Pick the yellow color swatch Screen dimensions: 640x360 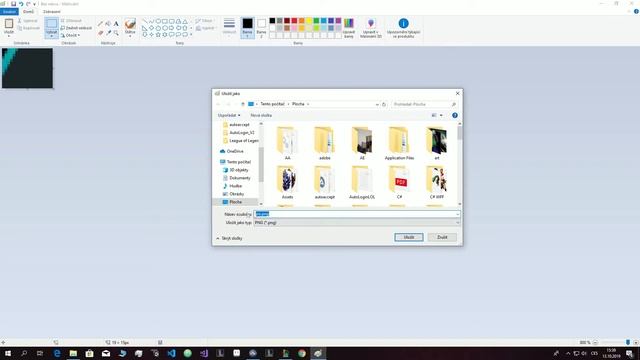coord(309,21)
